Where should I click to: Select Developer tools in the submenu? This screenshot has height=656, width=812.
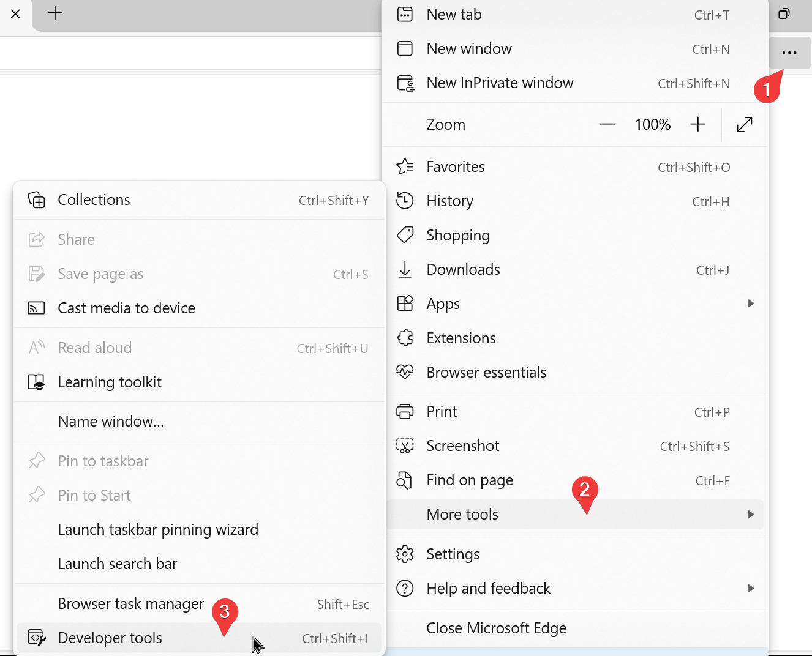(x=199, y=638)
